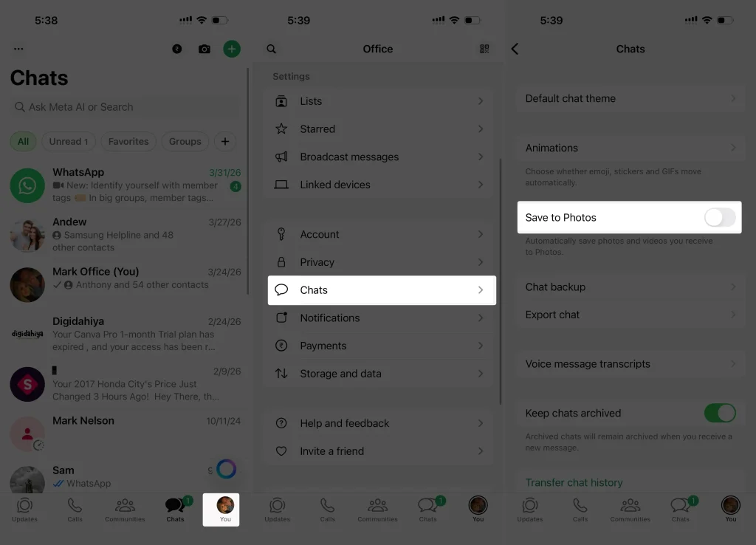Open Invite a friend via its chevron
The width and height of the screenshot is (756, 545).
(x=480, y=451)
